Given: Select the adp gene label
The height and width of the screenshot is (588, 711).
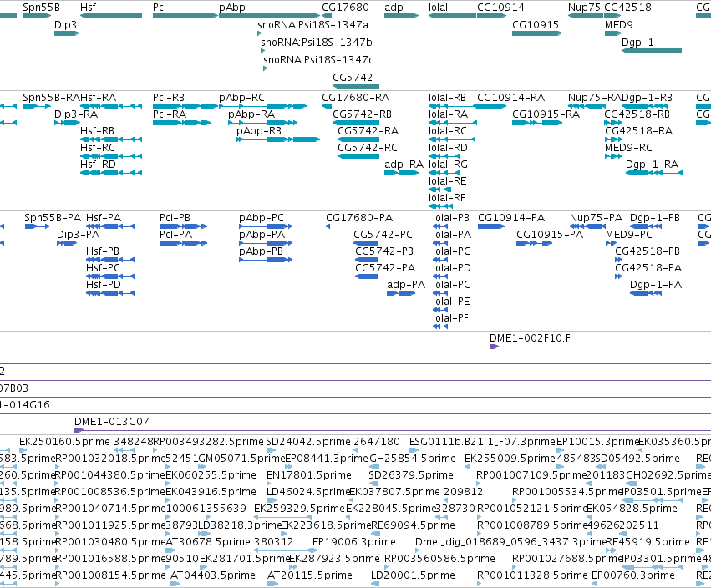Looking at the screenshot, I should tap(394, 8).
